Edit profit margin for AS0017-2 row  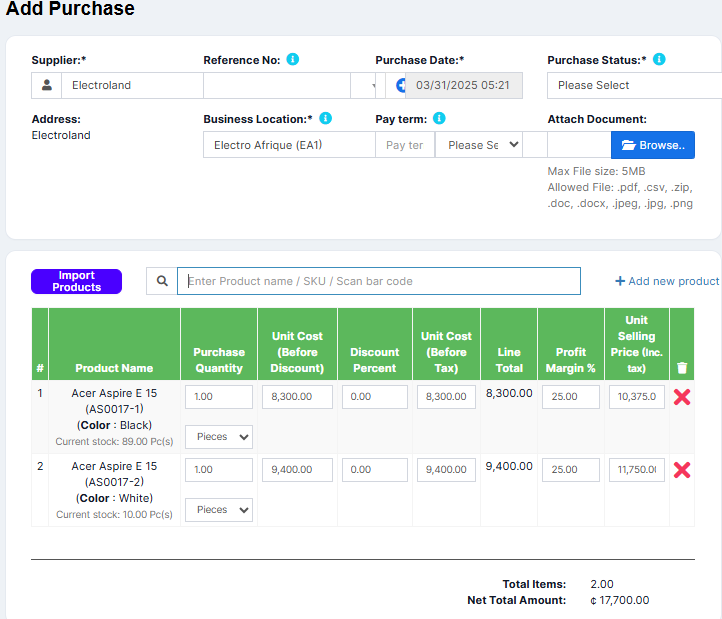coord(571,470)
